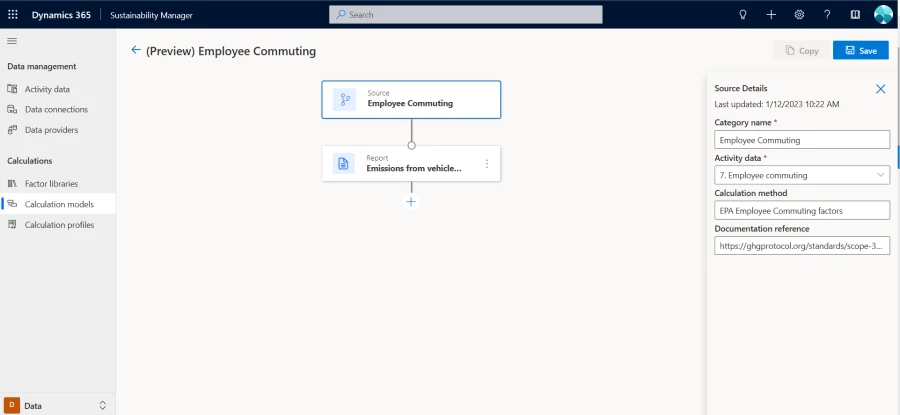Click the Documentation reference field

coord(802,246)
